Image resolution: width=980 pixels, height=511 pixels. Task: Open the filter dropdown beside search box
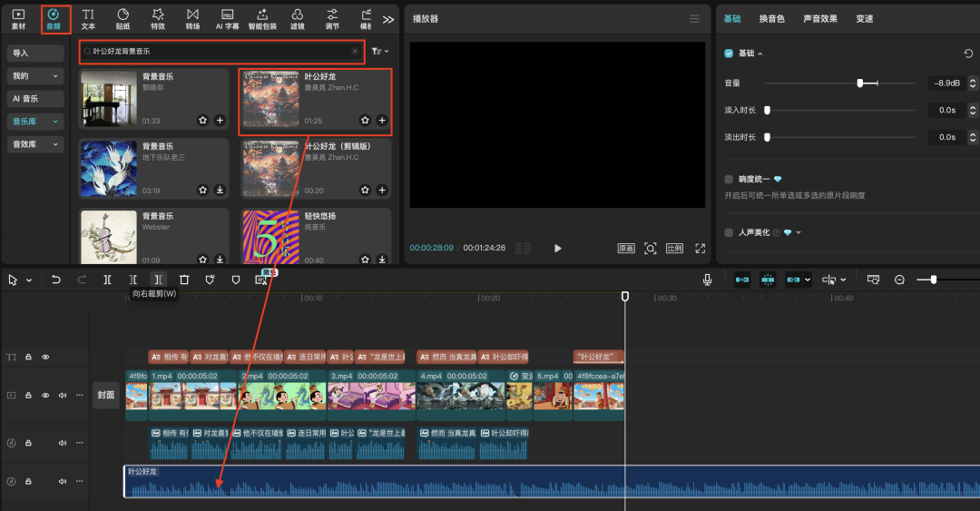(379, 52)
